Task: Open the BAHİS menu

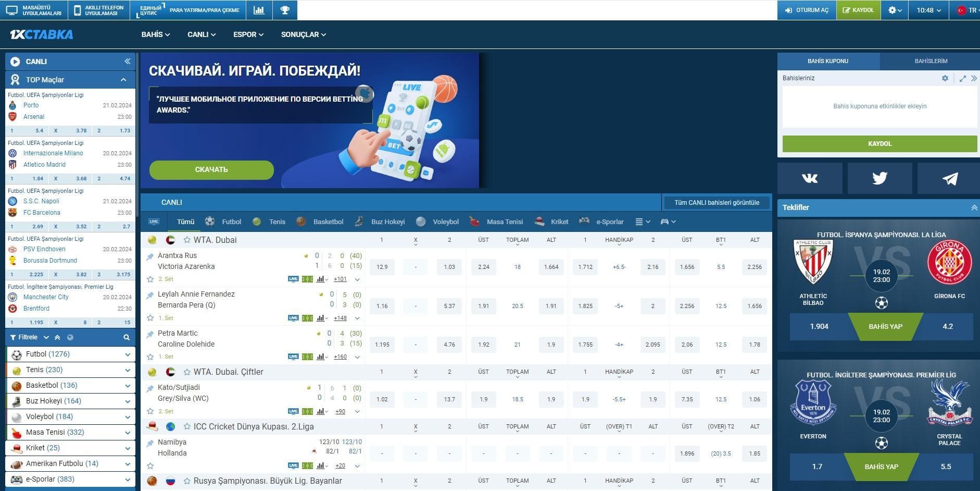Action: (x=156, y=34)
